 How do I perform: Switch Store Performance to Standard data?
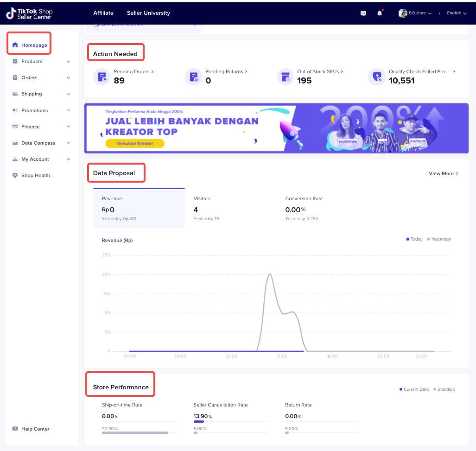click(444, 389)
